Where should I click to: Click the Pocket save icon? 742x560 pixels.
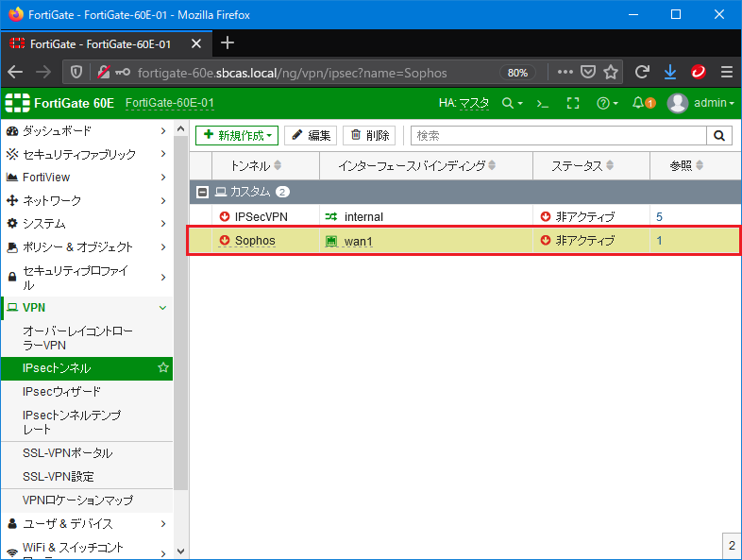588,73
